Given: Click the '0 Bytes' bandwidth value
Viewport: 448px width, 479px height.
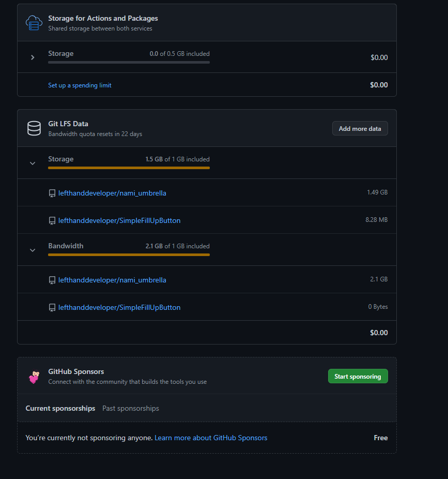Looking at the screenshot, I should point(378,307).
